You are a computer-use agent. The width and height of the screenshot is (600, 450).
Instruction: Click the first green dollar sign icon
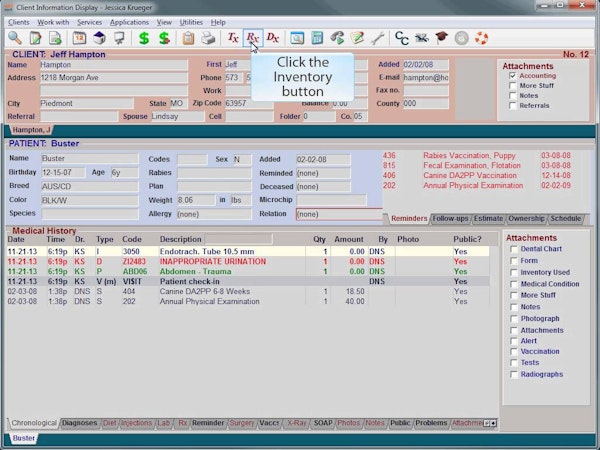point(144,38)
